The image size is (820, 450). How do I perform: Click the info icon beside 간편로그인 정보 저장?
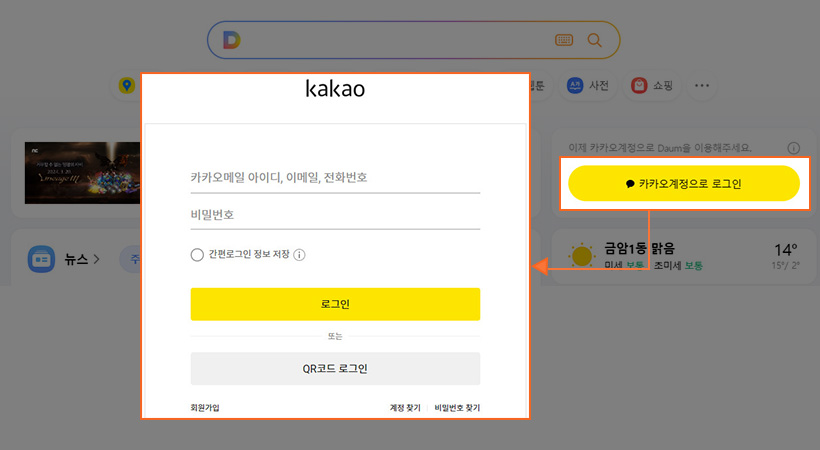click(x=299, y=255)
